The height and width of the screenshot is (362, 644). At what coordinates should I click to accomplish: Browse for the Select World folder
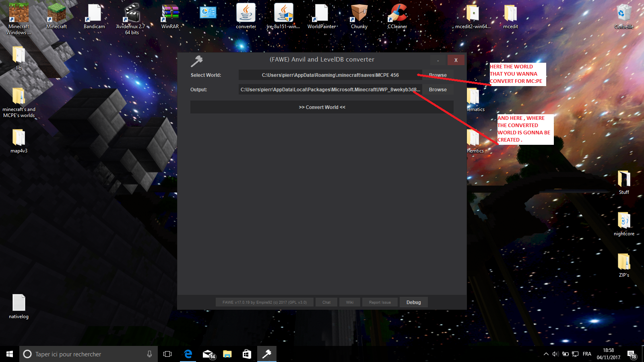click(x=438, y=75)
